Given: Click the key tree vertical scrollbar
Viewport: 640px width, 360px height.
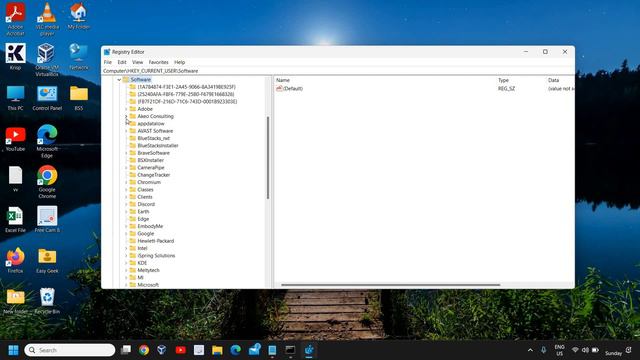Looking at the screenshot, I should (268, 158).
